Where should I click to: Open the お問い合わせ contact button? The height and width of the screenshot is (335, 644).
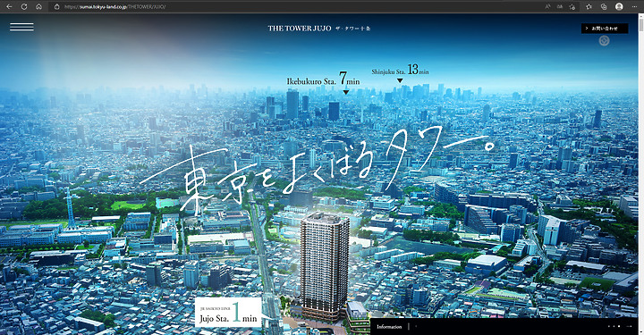point(605,29)
